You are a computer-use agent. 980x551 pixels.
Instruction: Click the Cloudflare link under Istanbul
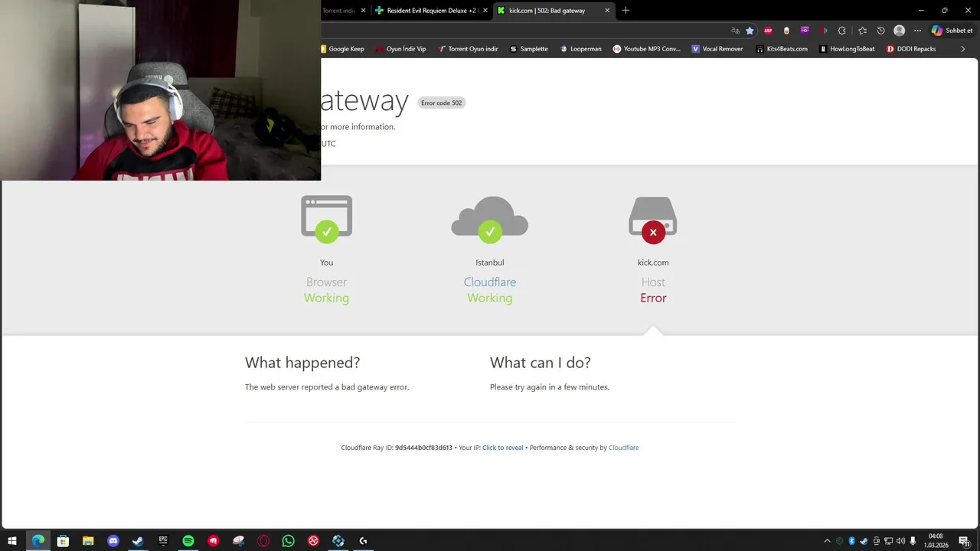tap(490, 282)
